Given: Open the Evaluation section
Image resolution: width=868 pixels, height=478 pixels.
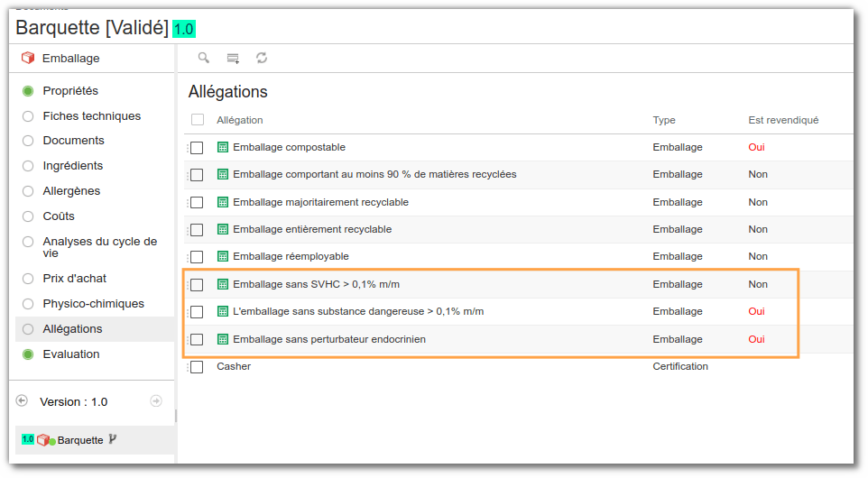Looking at the screenshot, I should (71, 354).
